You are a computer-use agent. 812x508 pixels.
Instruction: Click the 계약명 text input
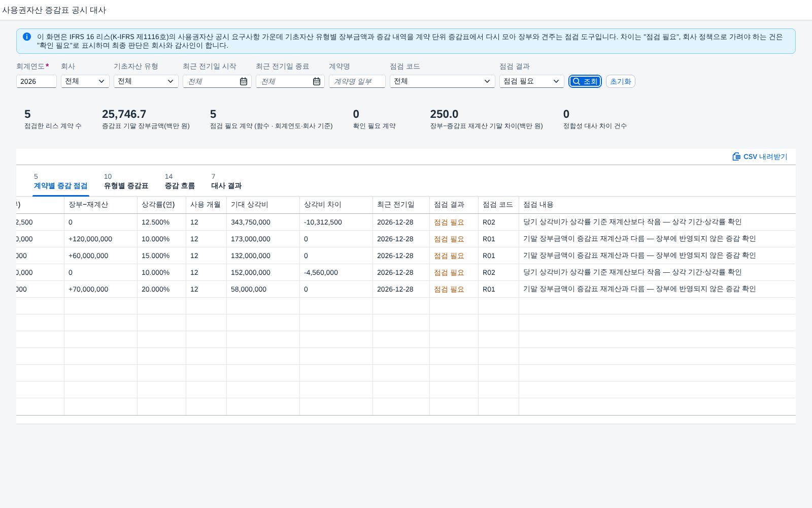point(357,81)
